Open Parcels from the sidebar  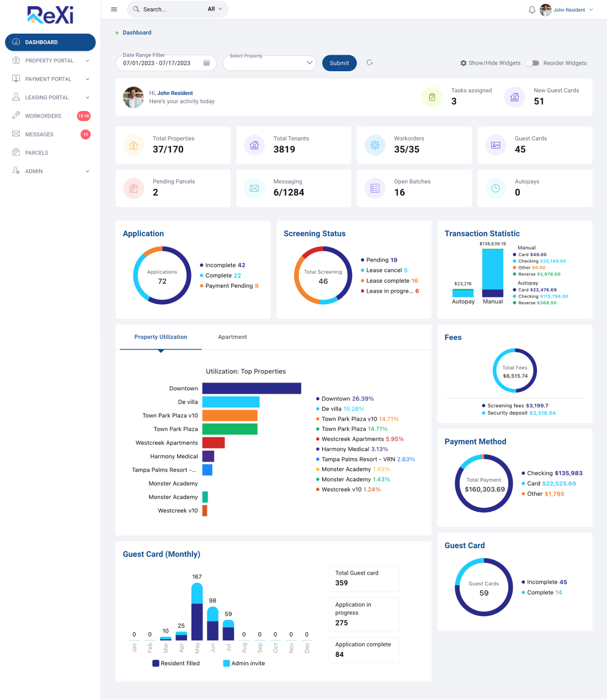(36, 153)
